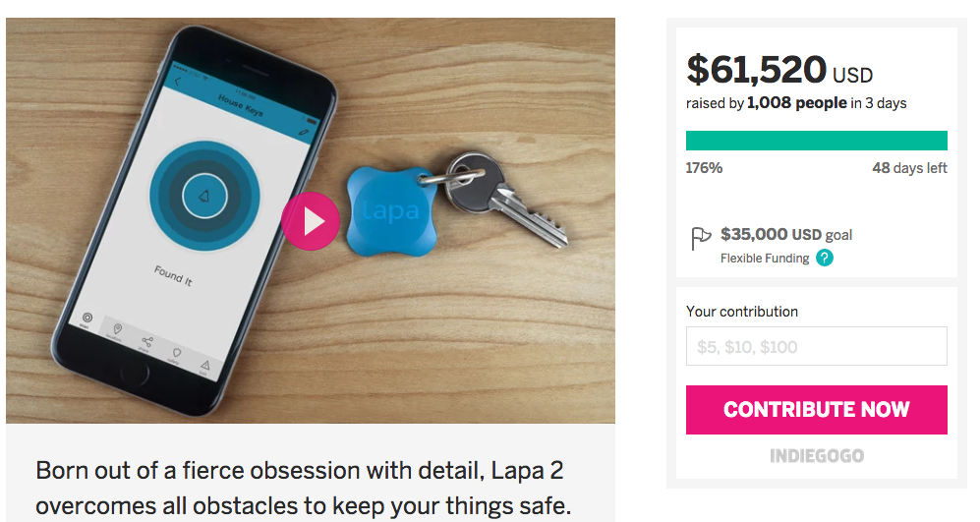
Task: Tap the back arrow on phone screen
Action: click(x=178, y=82)
